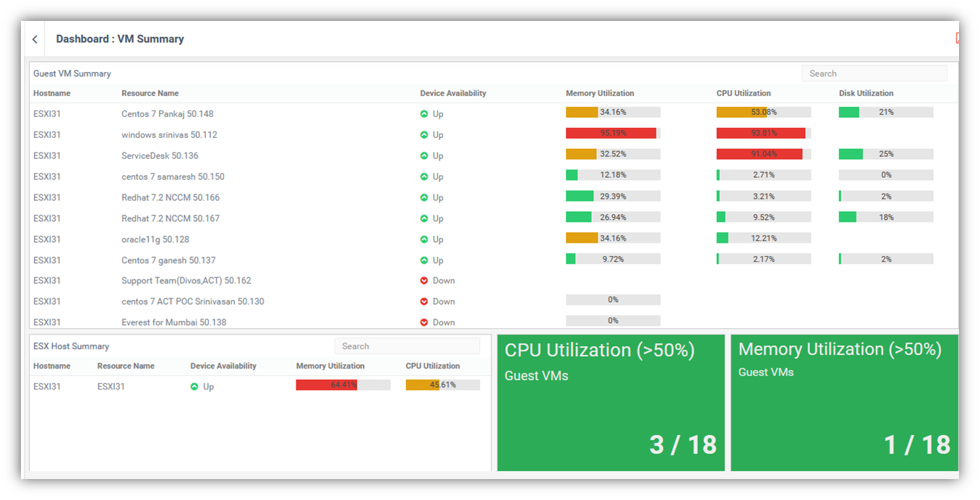Click the Up status icon for Centos 7 Pankaj
This screenshot has height=500, width=980.
tap(424, 114)
